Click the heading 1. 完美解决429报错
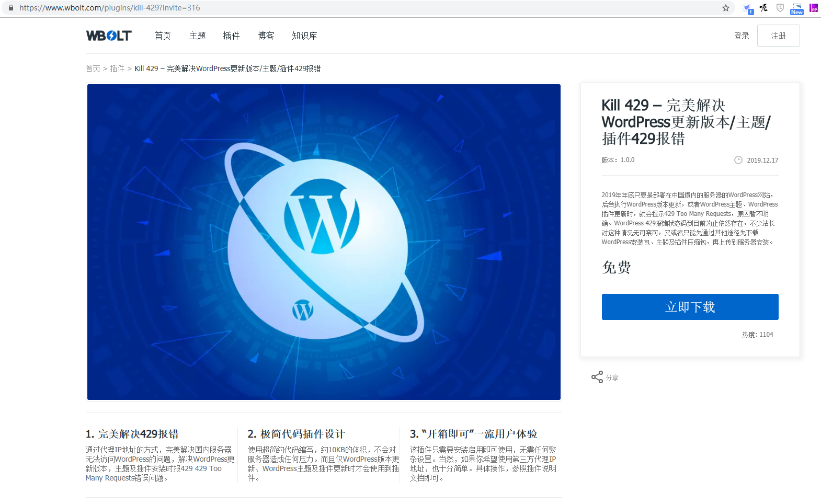 tap(132, 434)
